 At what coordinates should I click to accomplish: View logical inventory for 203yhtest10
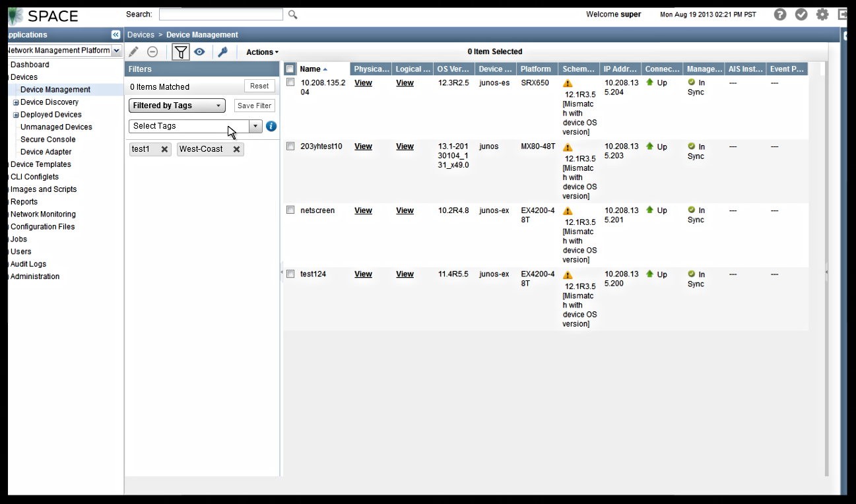pyautogui.click(x=405, y=146)
